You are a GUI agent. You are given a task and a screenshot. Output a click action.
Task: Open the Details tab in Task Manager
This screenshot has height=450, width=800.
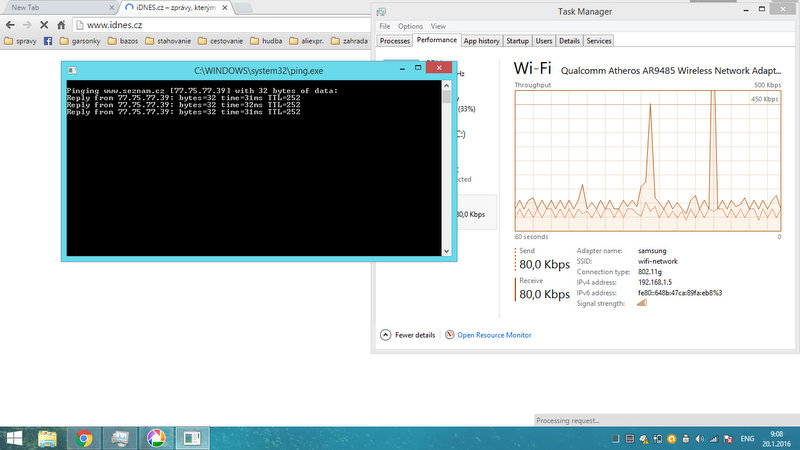click(569, 41)
